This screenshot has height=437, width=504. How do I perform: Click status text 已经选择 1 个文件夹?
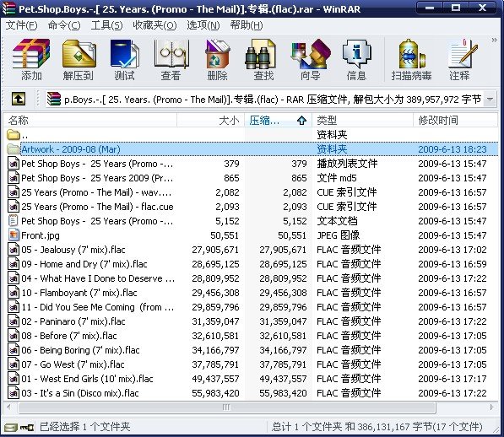click(85, 427)
